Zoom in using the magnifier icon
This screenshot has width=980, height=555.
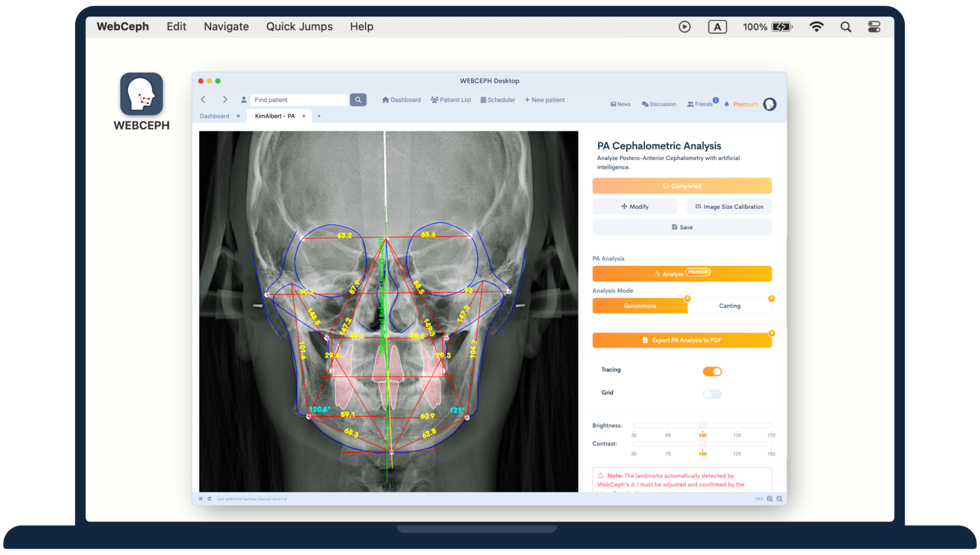coord(769,498)
